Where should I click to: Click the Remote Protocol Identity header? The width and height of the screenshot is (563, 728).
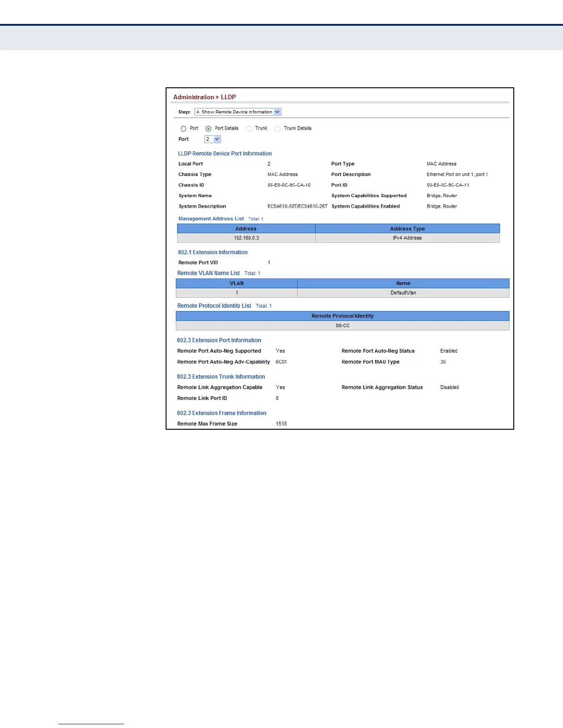(343, 316)
